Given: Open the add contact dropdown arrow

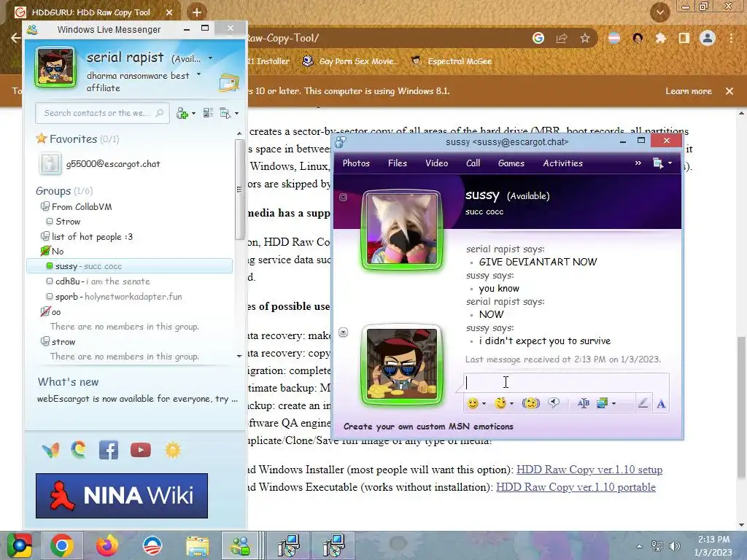Looking at the screenshot, I should click(x=193, y=113).
